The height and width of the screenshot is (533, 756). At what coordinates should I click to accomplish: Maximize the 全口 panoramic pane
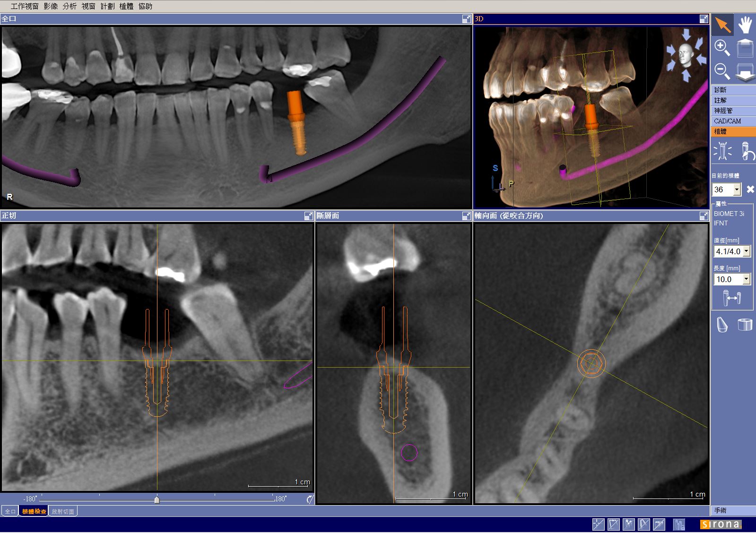click(466, 19)
